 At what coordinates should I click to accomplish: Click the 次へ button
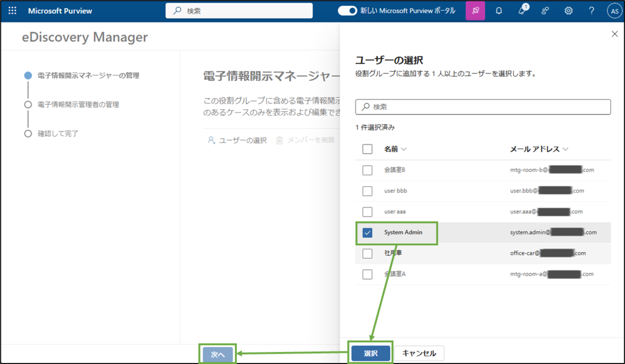[218, 354]
